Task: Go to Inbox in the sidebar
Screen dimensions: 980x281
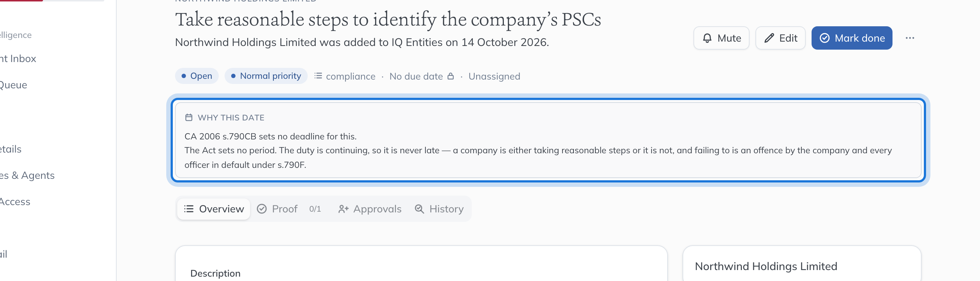Action: point(18,59)
